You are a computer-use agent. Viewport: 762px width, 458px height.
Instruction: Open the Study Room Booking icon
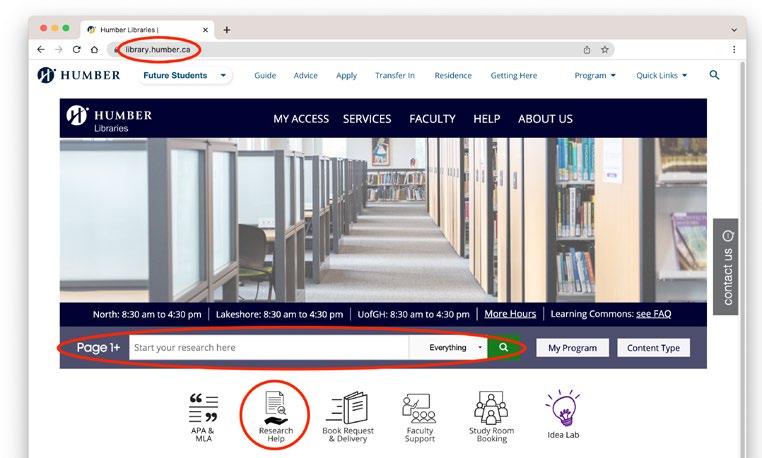click(491, 417)
